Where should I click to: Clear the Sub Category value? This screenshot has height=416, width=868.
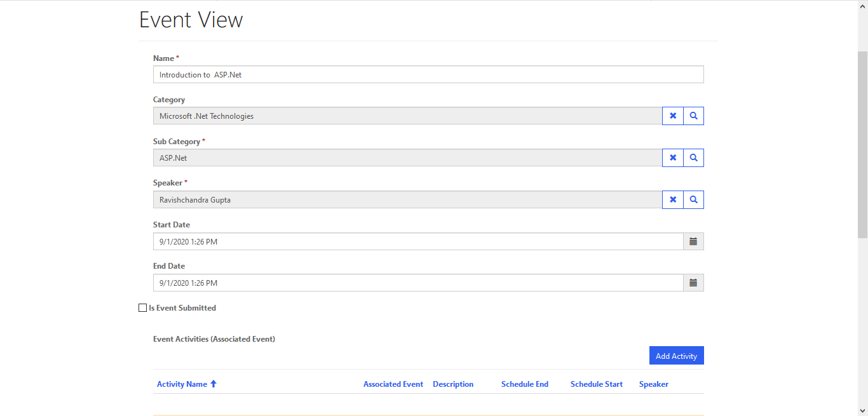pos(672,158)
